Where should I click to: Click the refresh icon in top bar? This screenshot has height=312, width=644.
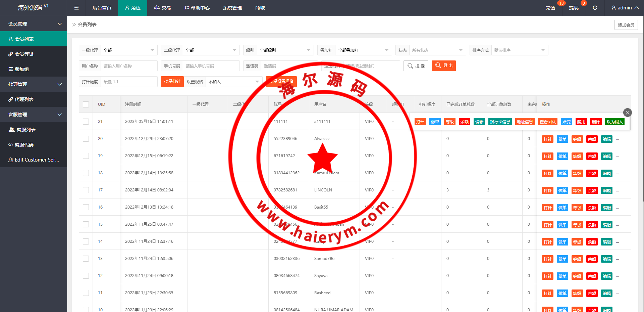595,8
